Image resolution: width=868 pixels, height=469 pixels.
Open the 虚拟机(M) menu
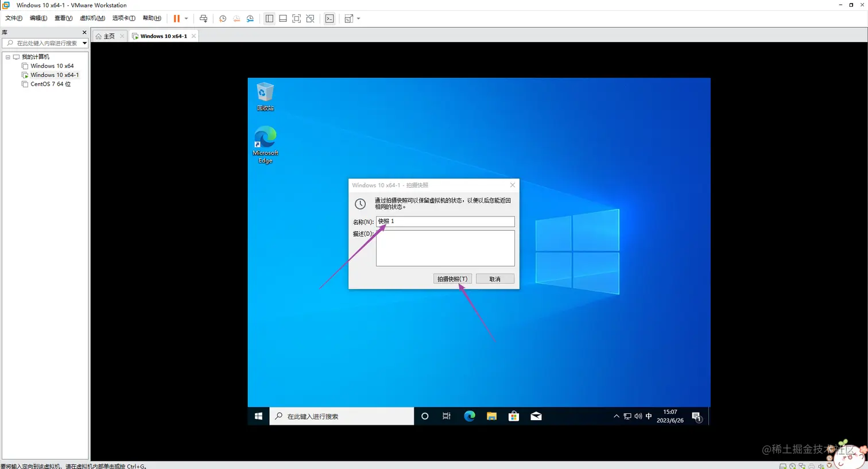tap(92, 18)
